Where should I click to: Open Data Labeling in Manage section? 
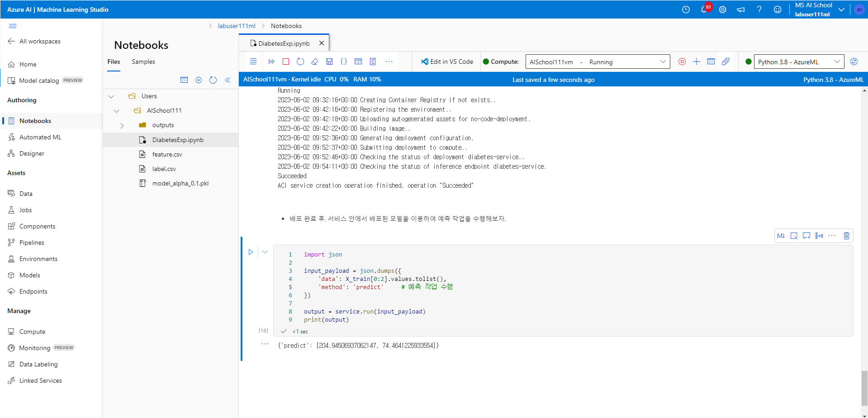point(38,364)
